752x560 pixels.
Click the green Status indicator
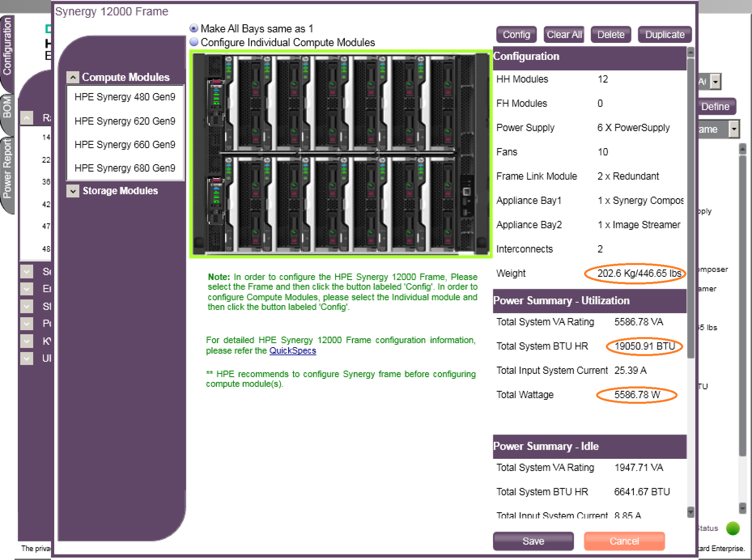click(x=733, y=528)
